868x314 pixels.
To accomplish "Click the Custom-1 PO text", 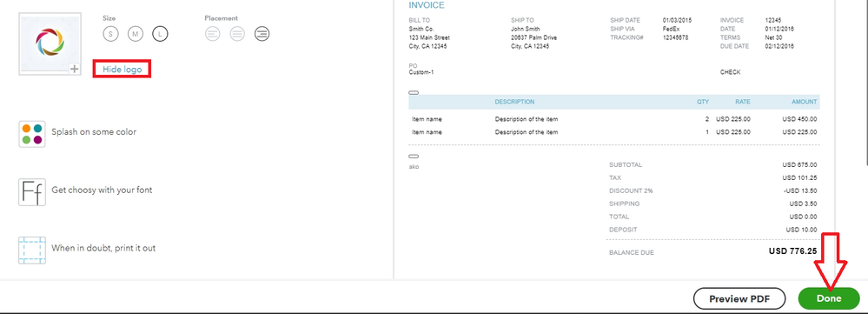I will pyautogui.click(x=421, y=72).
